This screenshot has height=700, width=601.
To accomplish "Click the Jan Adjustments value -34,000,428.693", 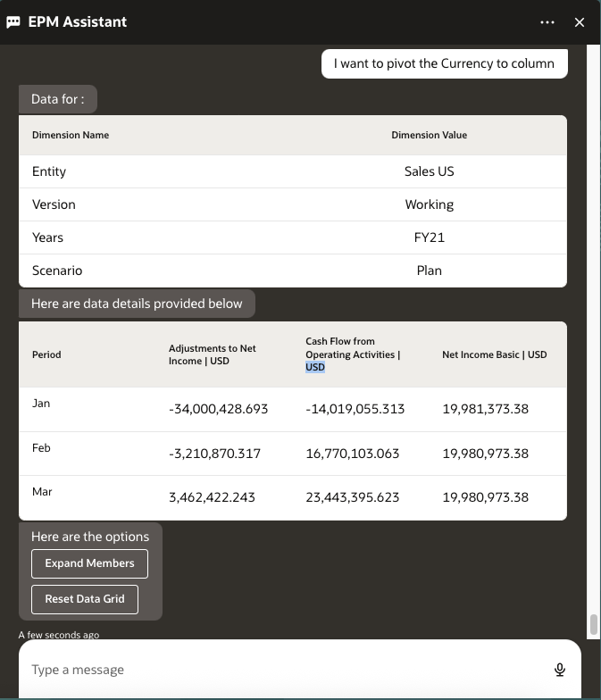I will coord(218,409).
